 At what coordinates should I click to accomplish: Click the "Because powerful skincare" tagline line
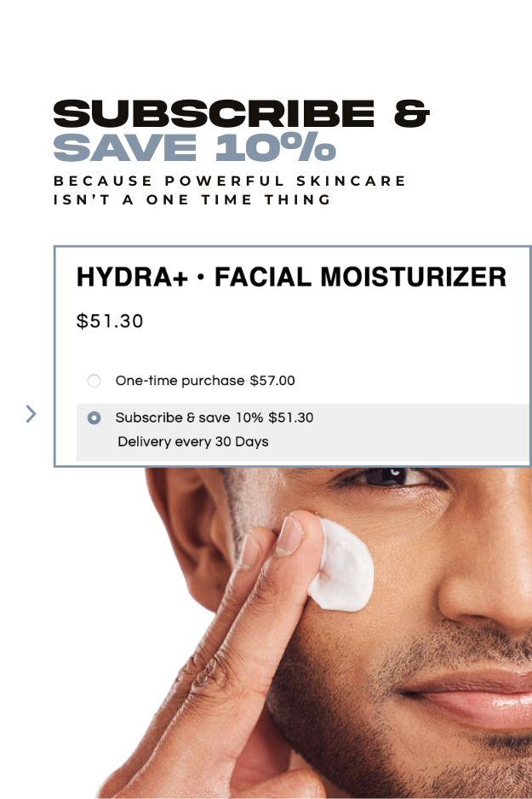(230, 181)
